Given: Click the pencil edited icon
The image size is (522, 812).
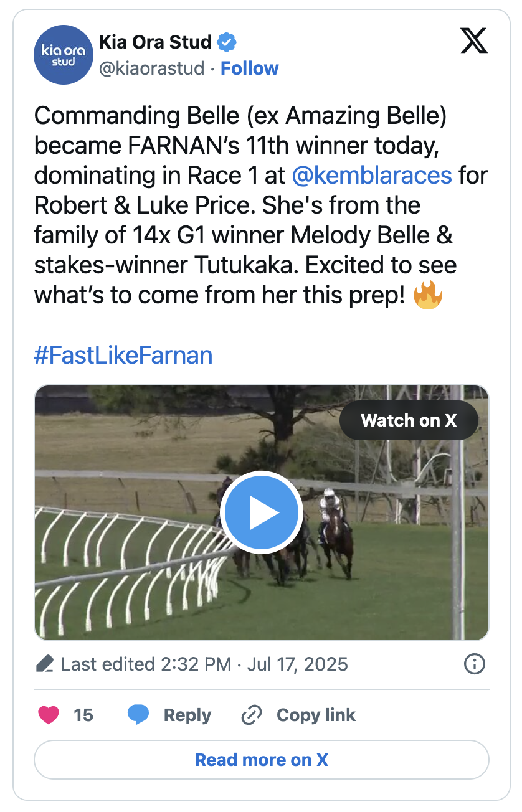Looking at the screenshot, I should 45,664.
